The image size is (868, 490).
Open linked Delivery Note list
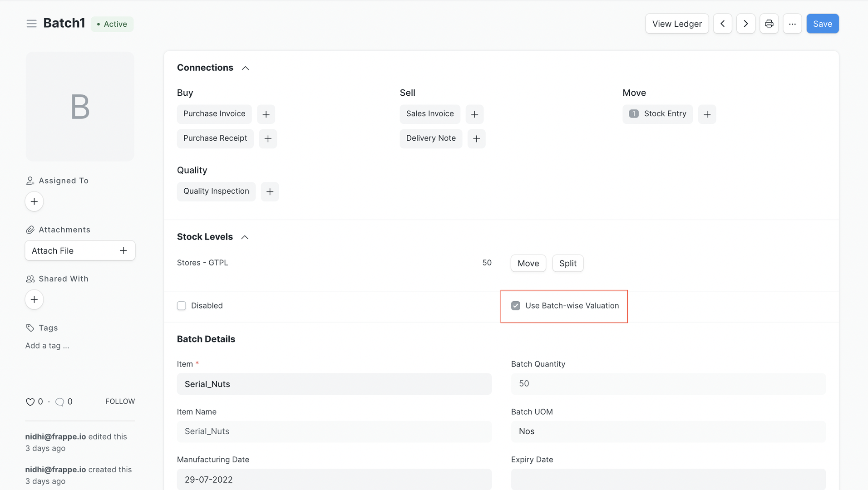[x=431, y=138]
